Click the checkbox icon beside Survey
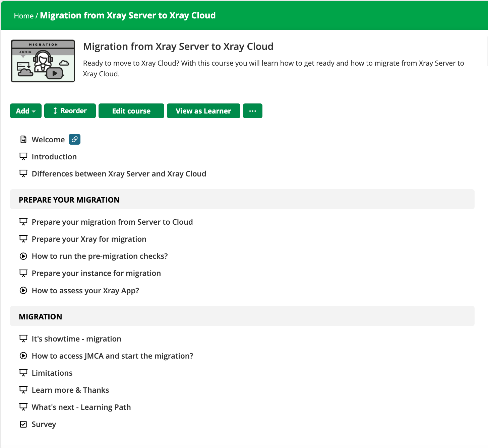The image size is (488, 448). coord(23,424)
